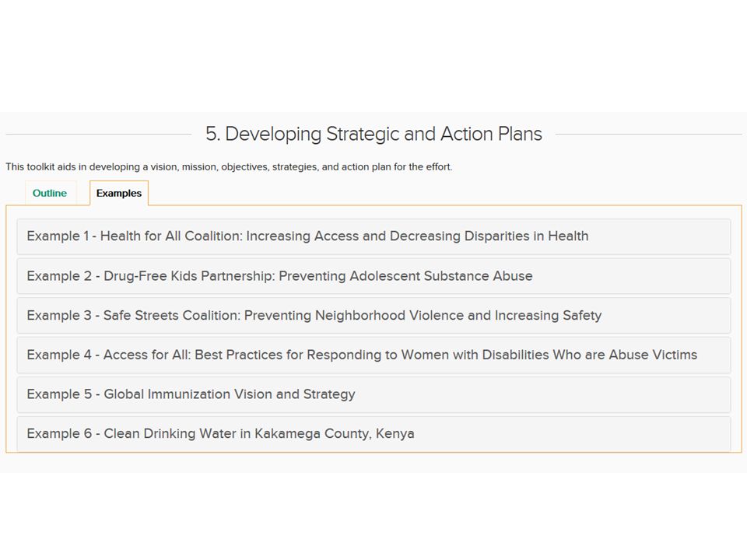Open Example 5 Global Immunization Vision
Image resolution: width=747 pixels, height=560 pixels.
pyautogui.click(x=373, y=394)
